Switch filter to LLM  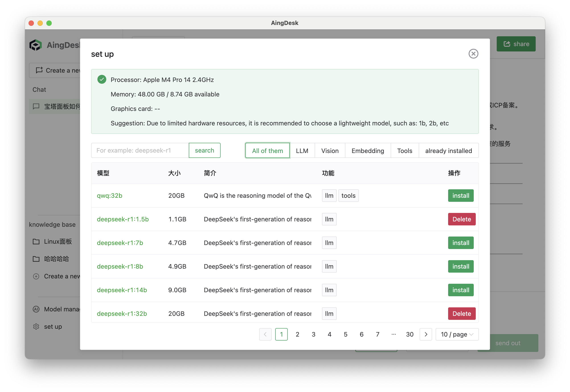coord(302,151)
